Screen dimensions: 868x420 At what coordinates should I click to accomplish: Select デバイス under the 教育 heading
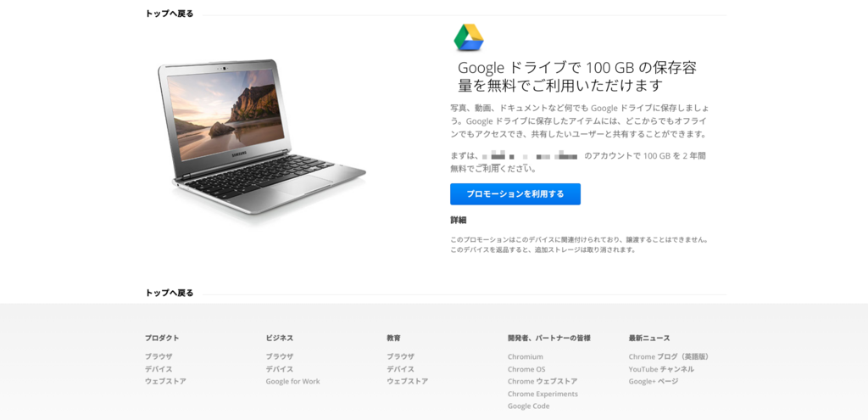[401, 369]
